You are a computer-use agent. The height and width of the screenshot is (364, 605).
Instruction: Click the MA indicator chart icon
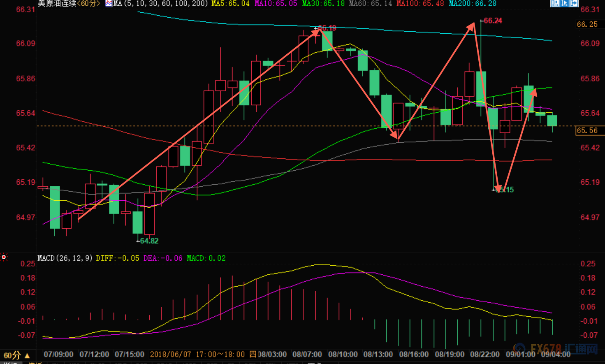(109, 4)
